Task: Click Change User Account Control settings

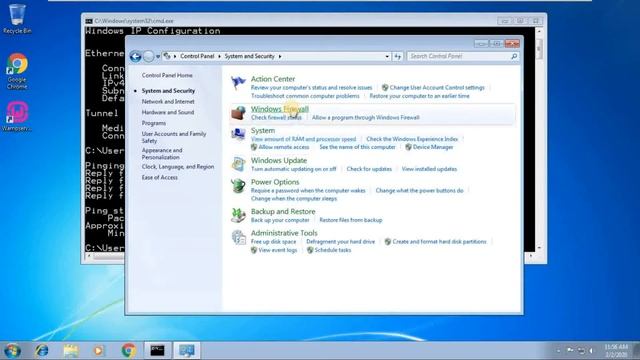Action: coord(437,88)
